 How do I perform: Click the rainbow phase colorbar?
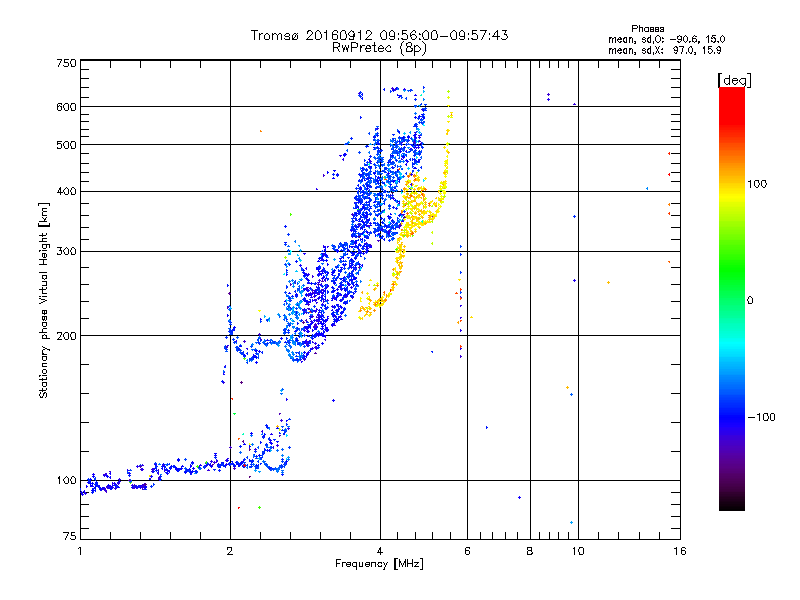pyautogui.click(x=732, y=298)
